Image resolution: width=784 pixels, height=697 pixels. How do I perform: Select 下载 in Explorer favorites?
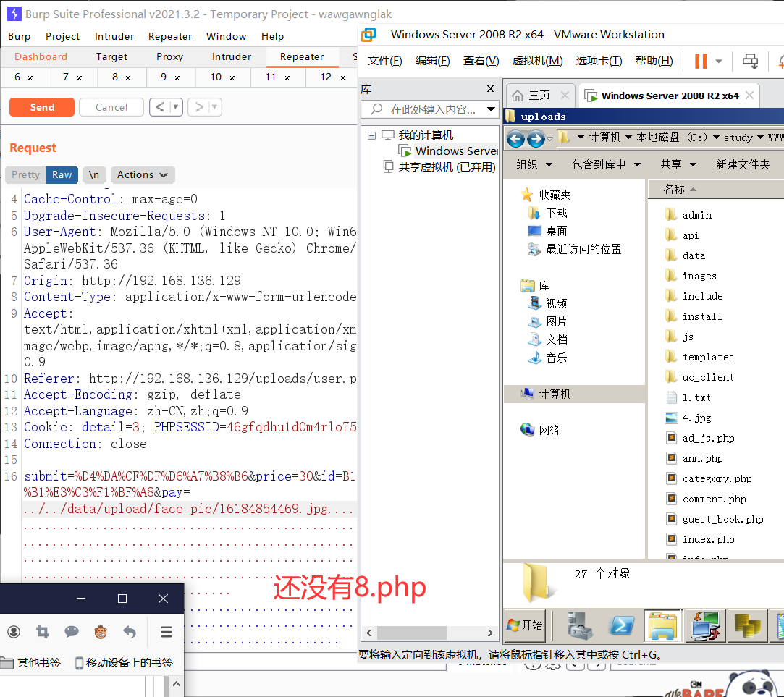point(556,213)
